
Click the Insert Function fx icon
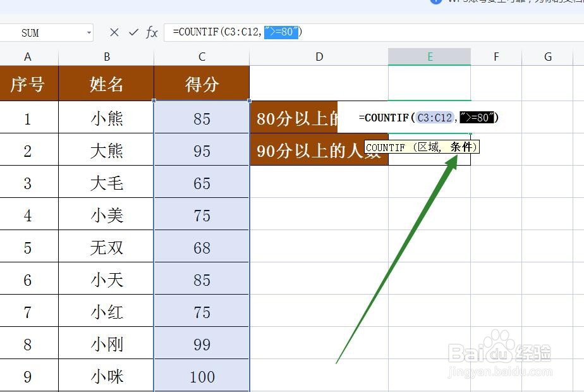point(152,32)
